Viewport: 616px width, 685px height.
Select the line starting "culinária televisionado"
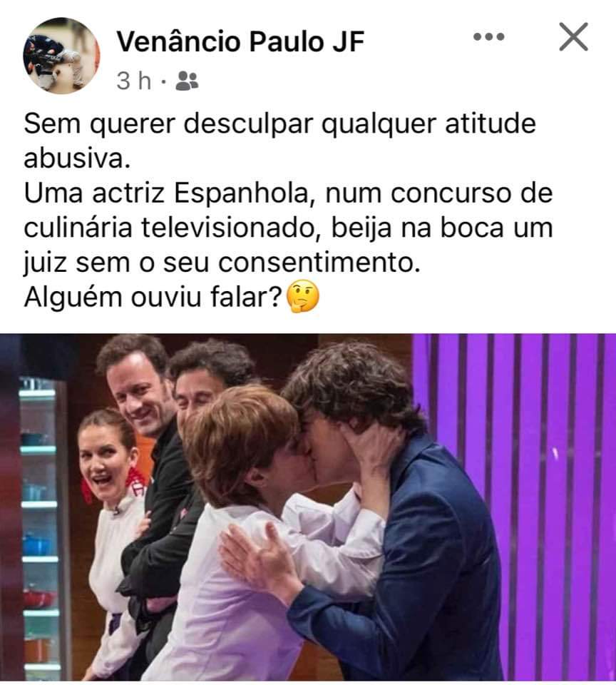click(288, 228)
